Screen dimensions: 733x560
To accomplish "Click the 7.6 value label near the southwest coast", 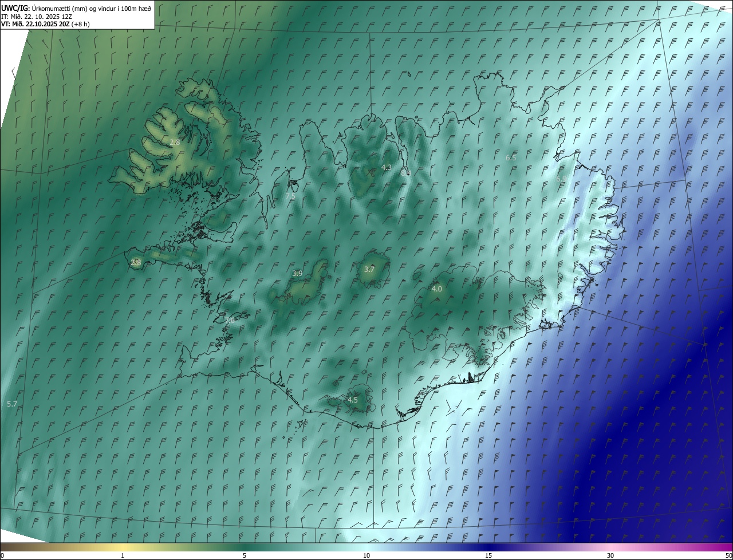I will [x=230, y=321].
